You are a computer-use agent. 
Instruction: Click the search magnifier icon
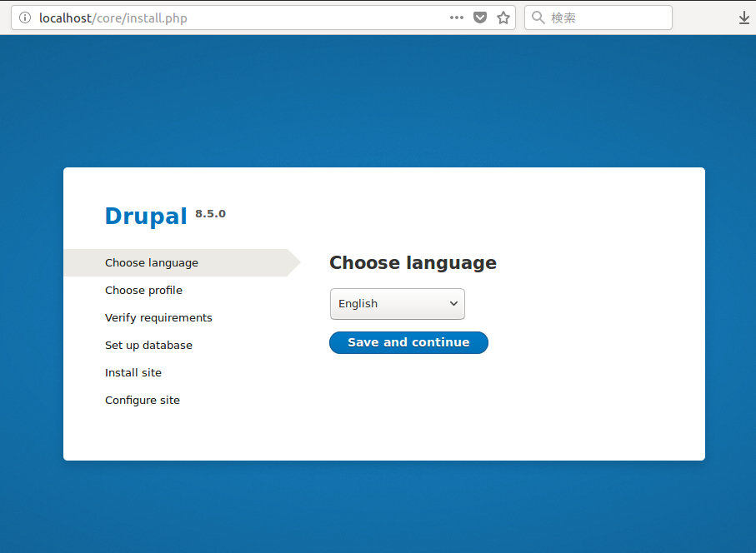point(538,17)
